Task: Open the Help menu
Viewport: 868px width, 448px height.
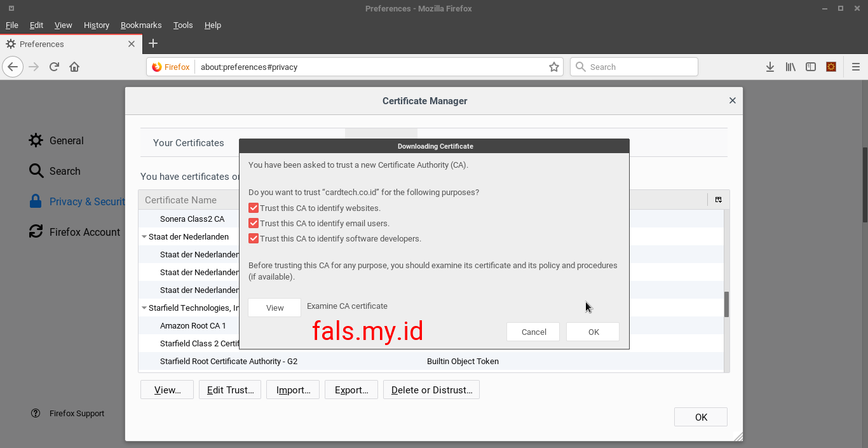Action: point(213,25)
